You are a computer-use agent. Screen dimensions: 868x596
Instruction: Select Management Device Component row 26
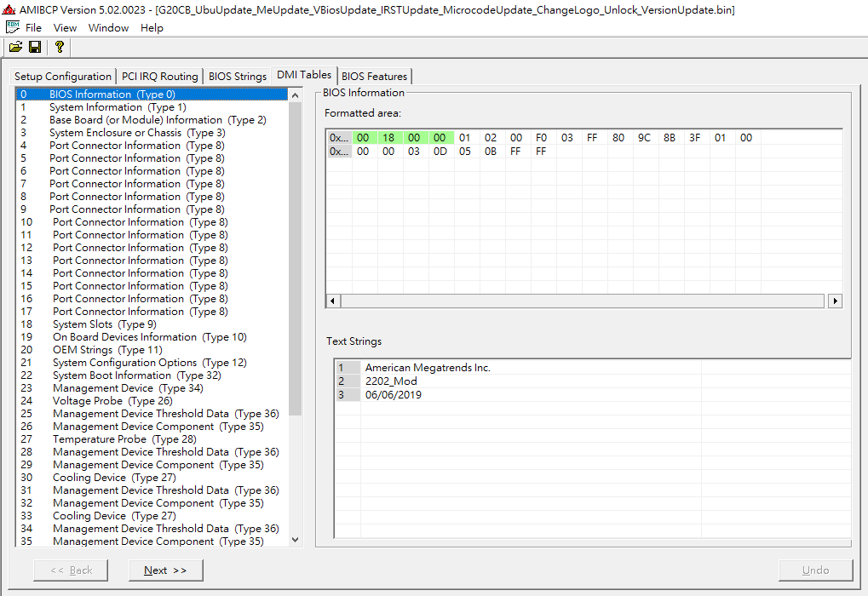tap(152, 426)
